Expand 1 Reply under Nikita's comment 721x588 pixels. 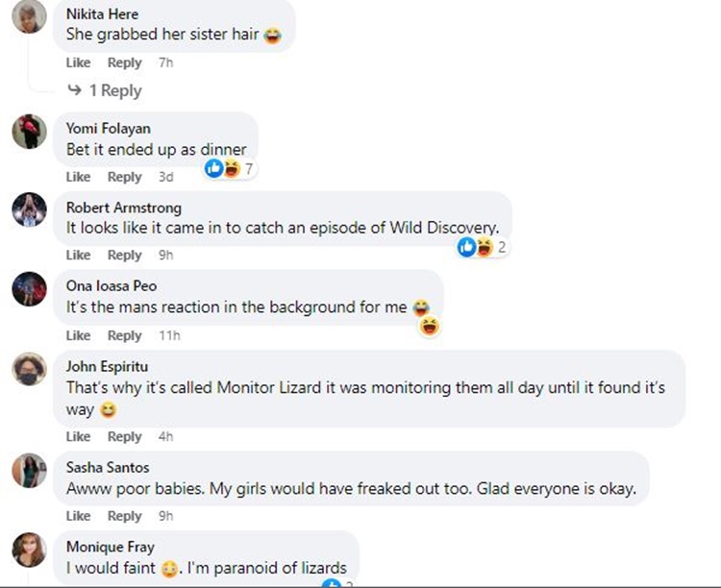[105, 90]
